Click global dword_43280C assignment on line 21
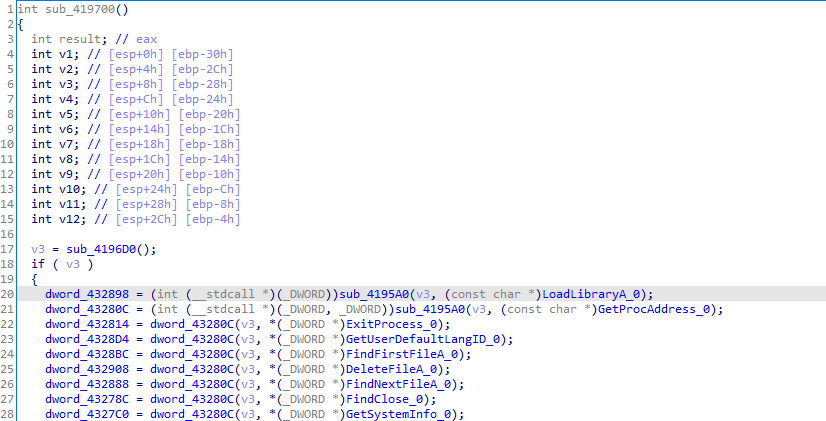826x421 pixels. 87,309
